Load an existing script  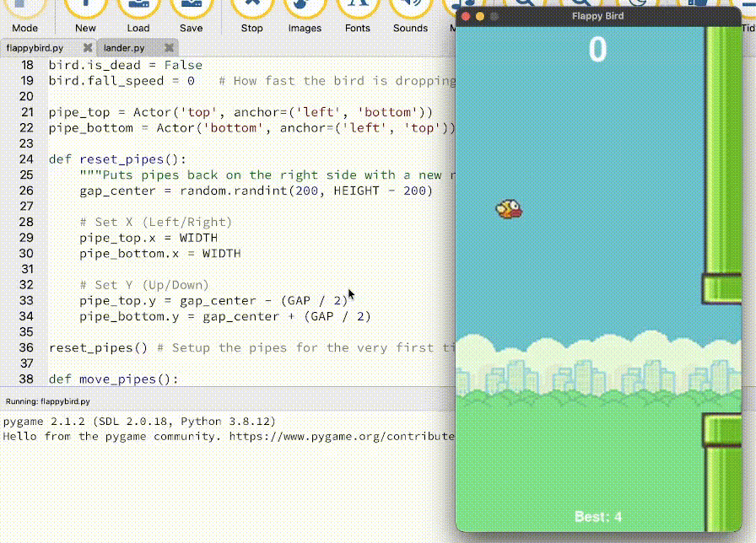point(138,17)
